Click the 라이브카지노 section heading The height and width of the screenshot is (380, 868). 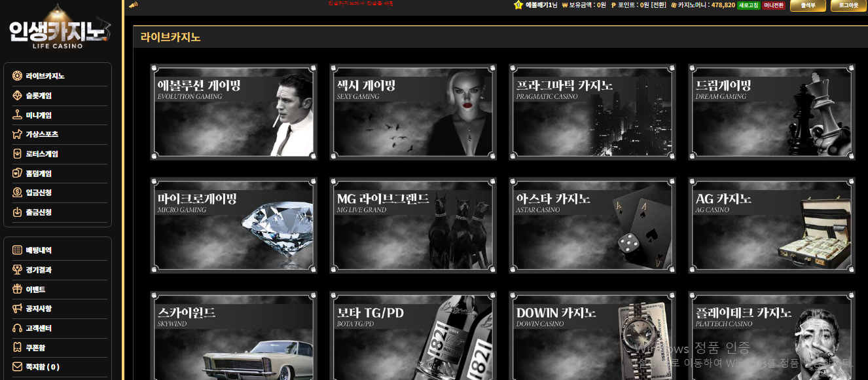pyautogui.click(x=170, y=37)
